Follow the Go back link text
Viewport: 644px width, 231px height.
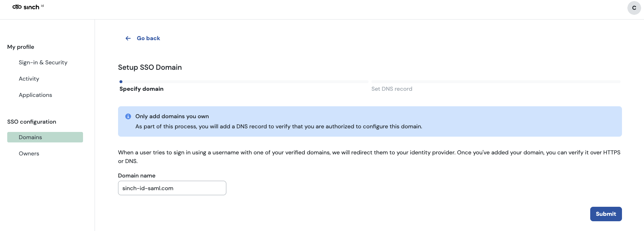coord(148,38)
